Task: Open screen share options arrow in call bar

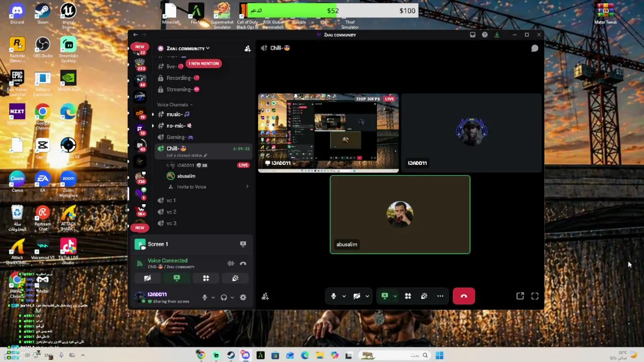Action: tap(395, 296)
